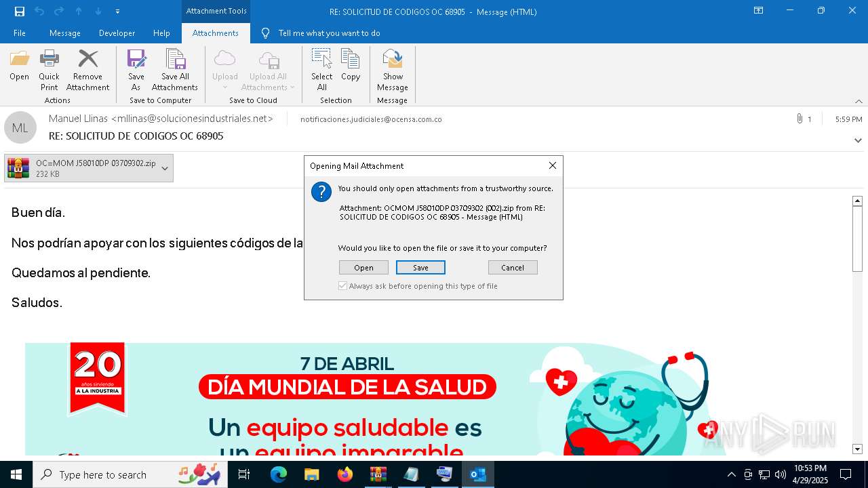Click the ML sender avatar
The image size is (868, 488).
[20, 127]
